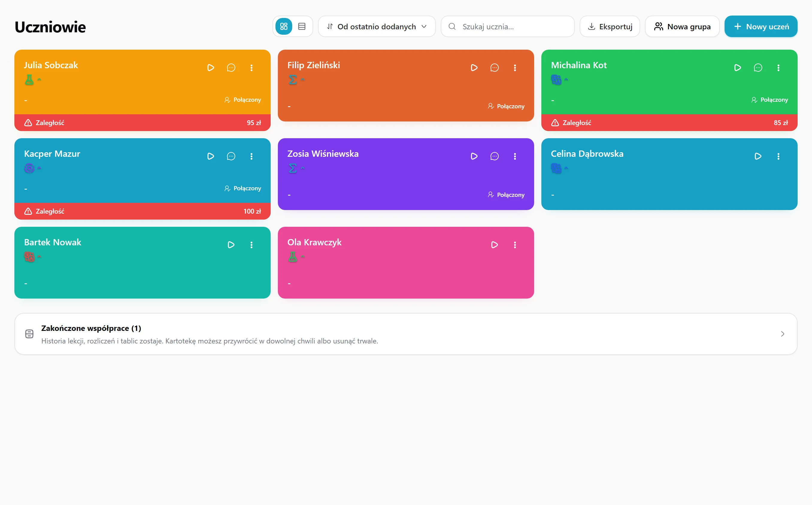
Task: Expand Julia Sobczak's subject chevron
Action: tap(39, 80)
